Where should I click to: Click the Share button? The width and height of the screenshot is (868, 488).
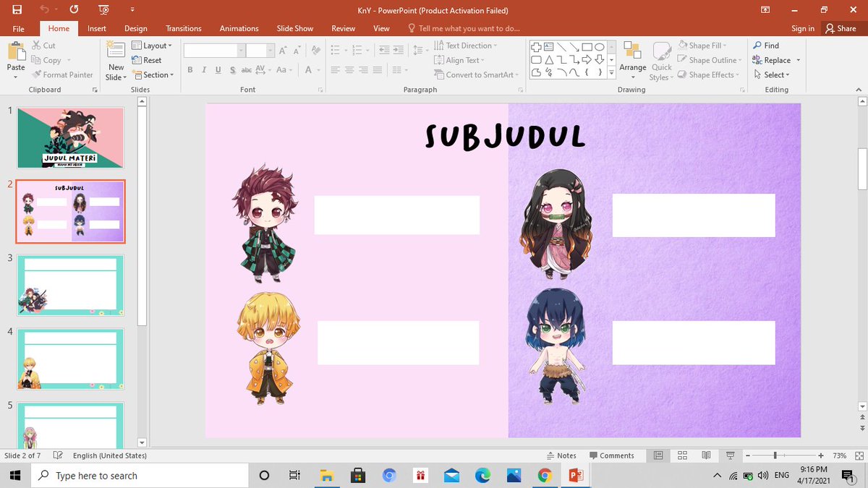841,28
